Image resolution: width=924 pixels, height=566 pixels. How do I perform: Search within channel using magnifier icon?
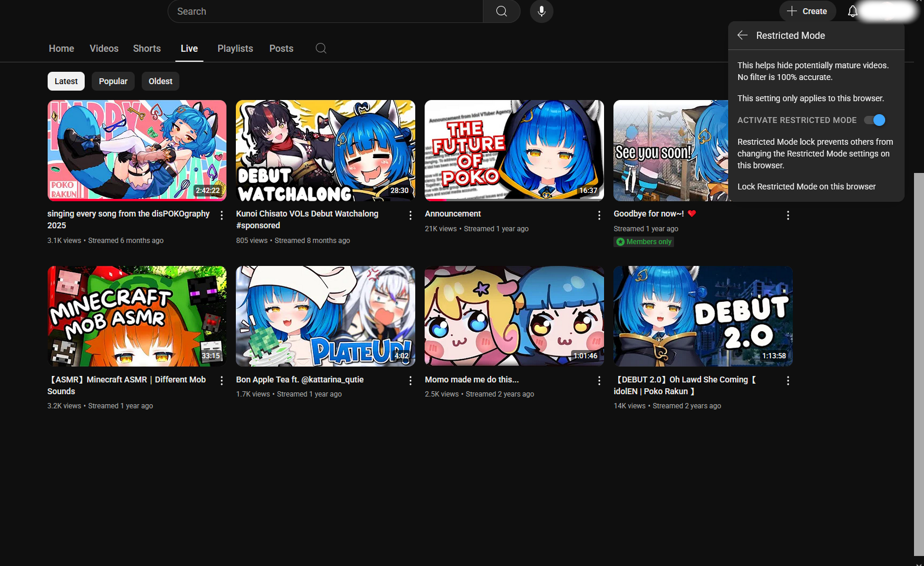click(x=321, y=48)
